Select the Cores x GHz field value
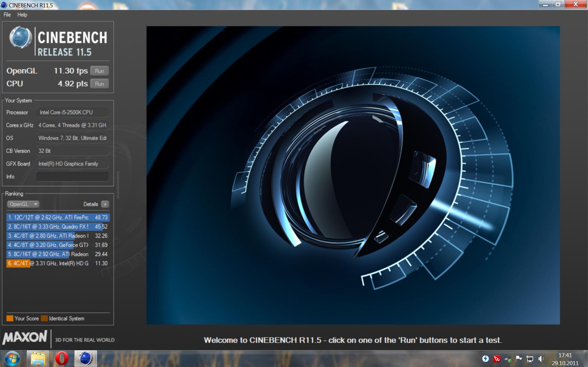This screenshot has width=588, height=367. pos(72,125)
